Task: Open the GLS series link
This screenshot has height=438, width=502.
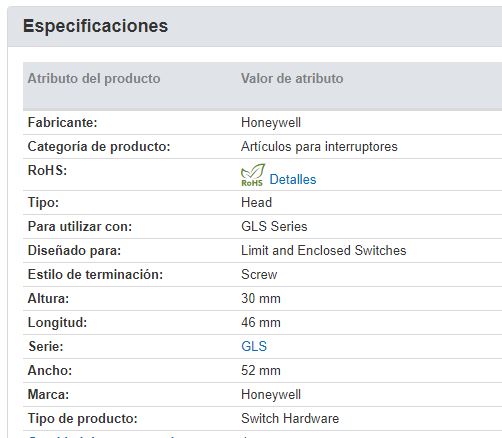Action: click(x=254, y=346)
